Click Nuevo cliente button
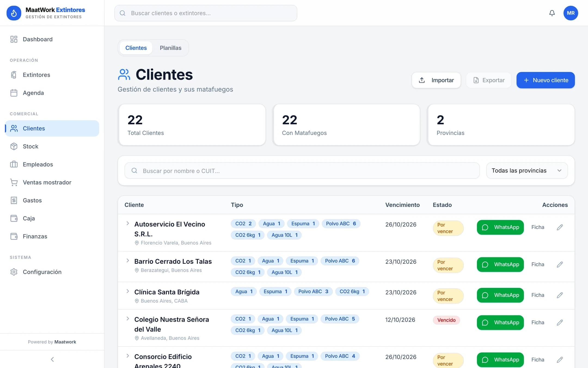 [x=546, y=80]
